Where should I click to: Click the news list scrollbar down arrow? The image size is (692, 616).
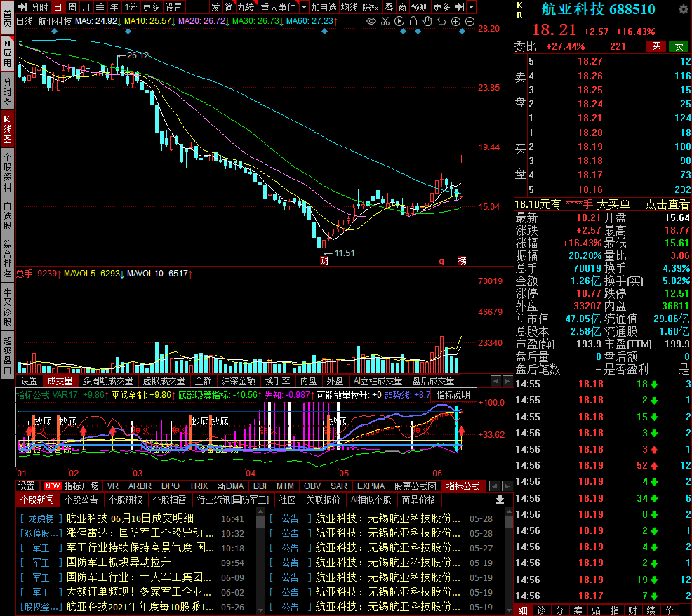tap(260, 610)
